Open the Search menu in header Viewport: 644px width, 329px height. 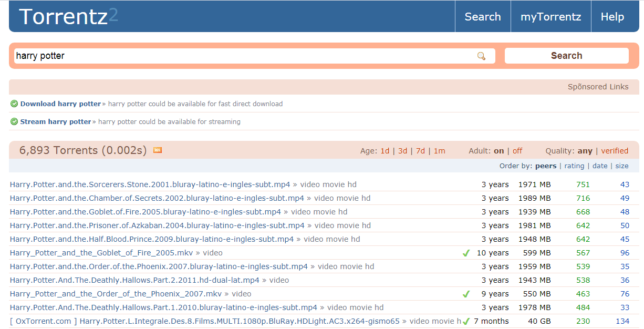click(x=483, y=16)
